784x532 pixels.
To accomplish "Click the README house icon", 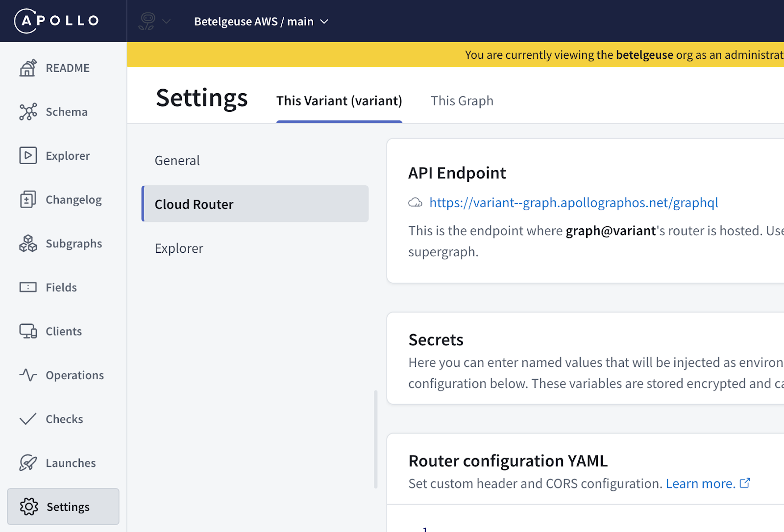I will pyautogui.click(x=28, y=68).
